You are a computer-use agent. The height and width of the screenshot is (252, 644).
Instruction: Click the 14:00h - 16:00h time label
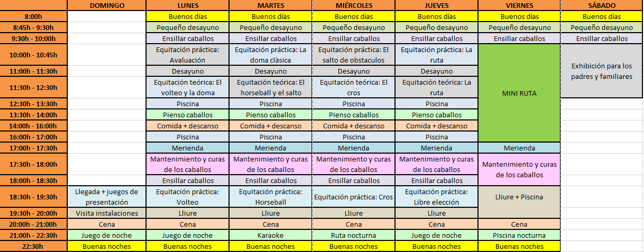(x=34, y=126)
